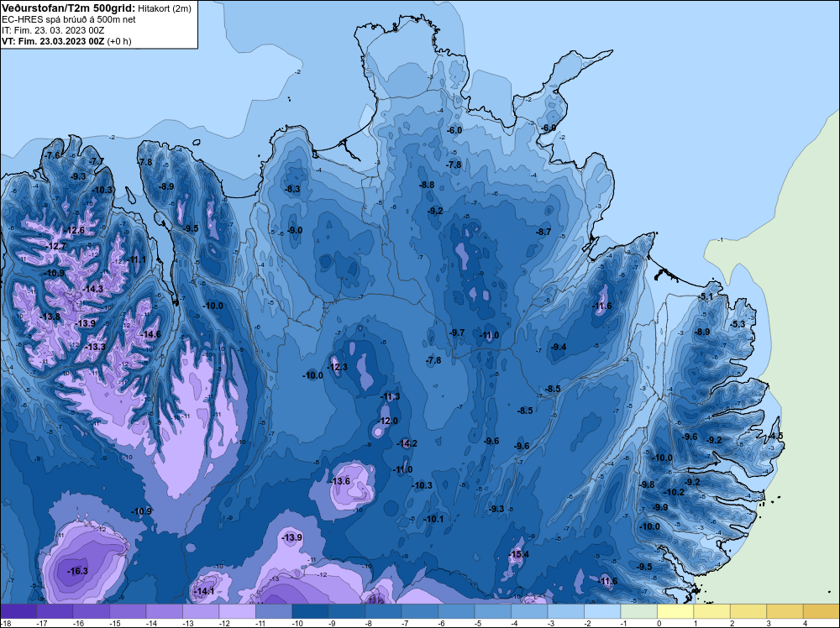Click the -15.4 temperature value on the map
The height and width of the screenshot is (628, 840).
(x=518, y=554)
